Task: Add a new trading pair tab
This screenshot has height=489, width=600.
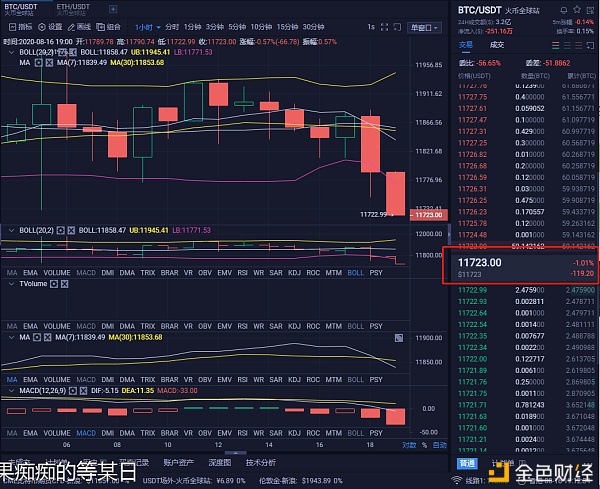Action: coord(113,9)
